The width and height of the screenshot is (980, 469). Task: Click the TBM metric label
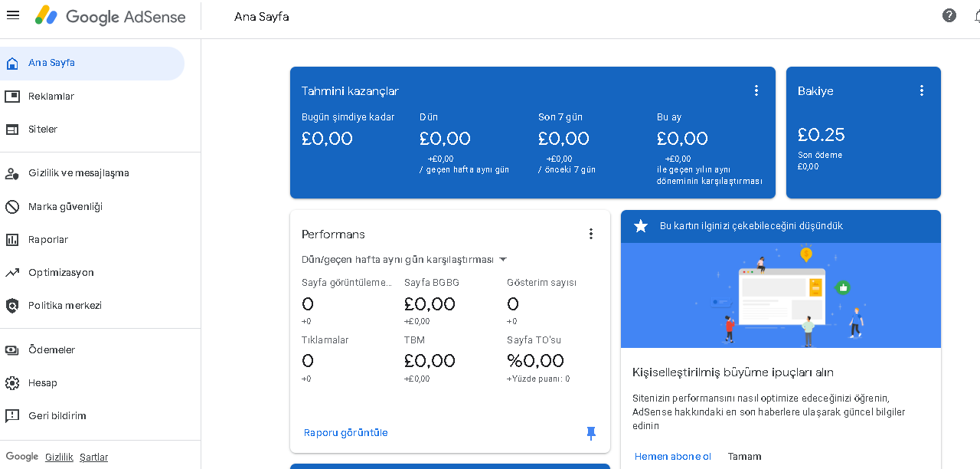point(414,340)
